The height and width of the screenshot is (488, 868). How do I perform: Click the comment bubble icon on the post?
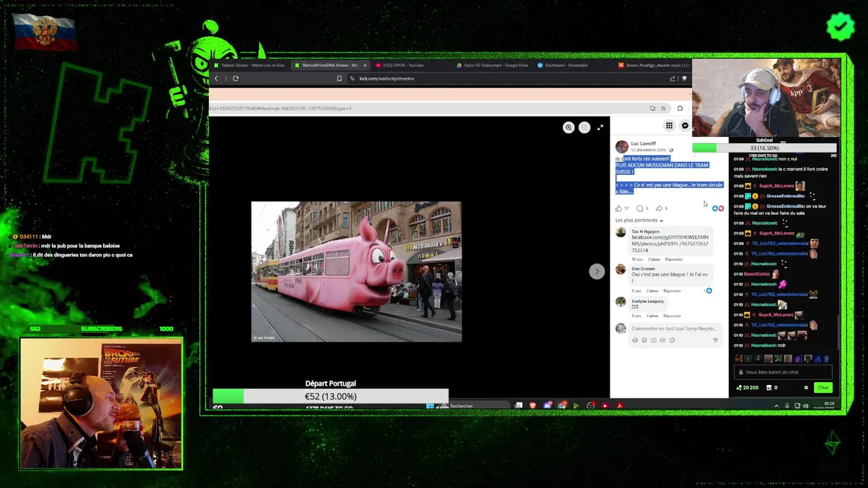point(639,208)
